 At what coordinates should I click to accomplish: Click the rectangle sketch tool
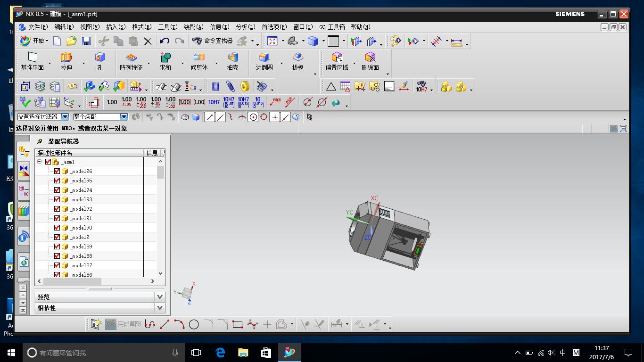238,324
